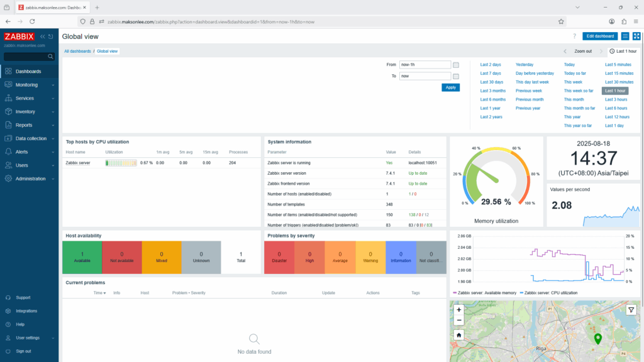
Task: Open the dashboard actions list icon
Action: 625,36
